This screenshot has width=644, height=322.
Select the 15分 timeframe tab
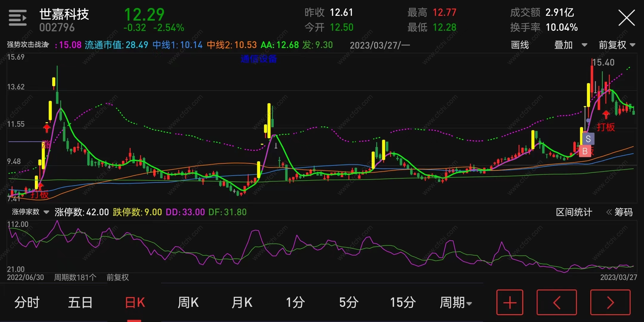click(x=403, y=302)
